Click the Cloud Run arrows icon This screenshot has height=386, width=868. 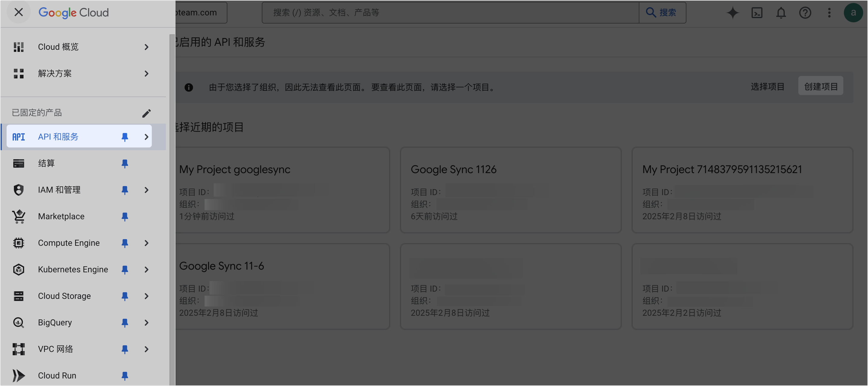[x=18, y=375]
